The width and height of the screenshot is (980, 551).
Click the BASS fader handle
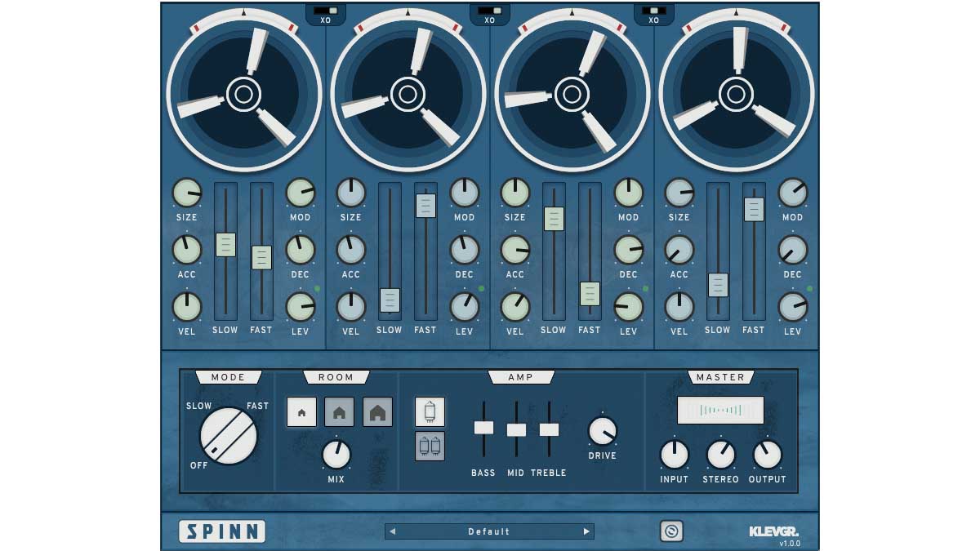click(483, 428)
